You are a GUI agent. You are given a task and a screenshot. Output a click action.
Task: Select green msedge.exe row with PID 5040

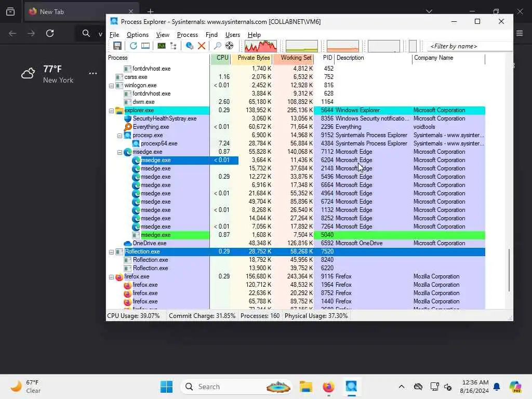coord(296,235)
